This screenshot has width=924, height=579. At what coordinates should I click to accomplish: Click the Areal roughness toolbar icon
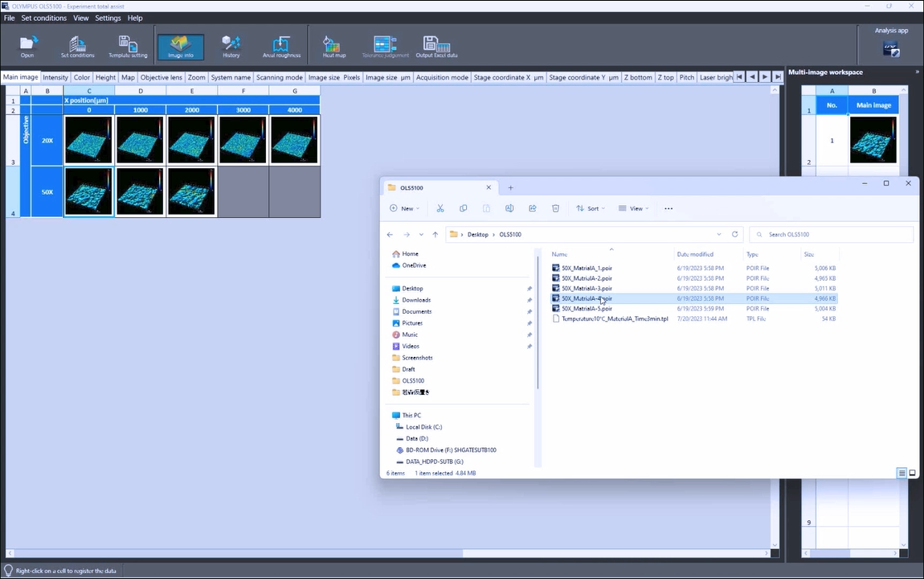[x=281, y=47]
